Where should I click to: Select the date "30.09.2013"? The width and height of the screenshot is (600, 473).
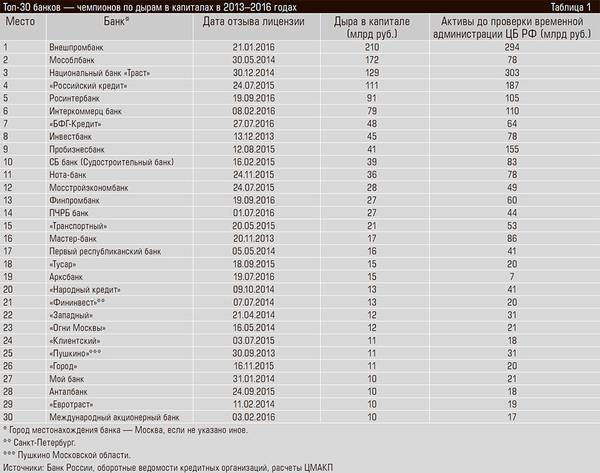coord(254,354)
